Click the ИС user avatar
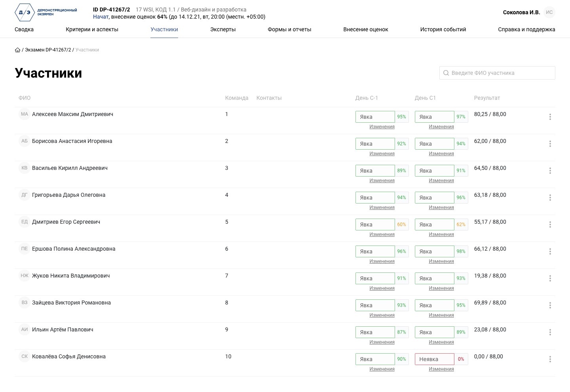This screenshot has width=570, height=392. [549, 12]
